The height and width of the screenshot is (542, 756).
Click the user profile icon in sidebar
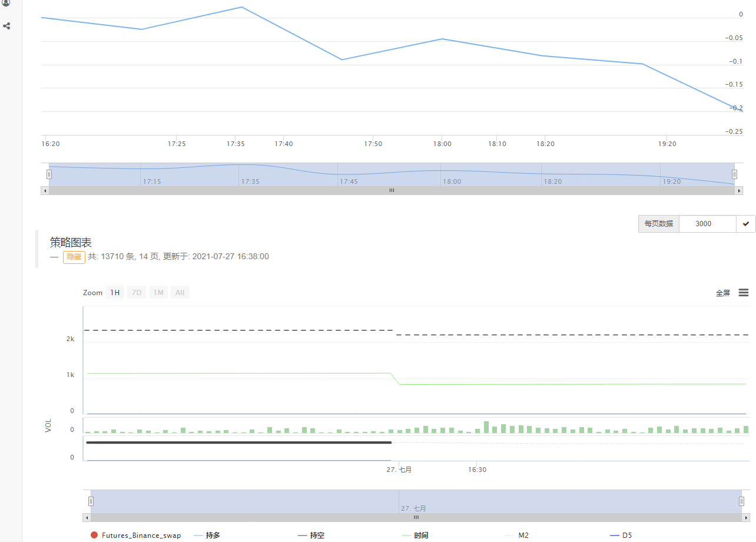pyautogui.click(x=6, y=3)
